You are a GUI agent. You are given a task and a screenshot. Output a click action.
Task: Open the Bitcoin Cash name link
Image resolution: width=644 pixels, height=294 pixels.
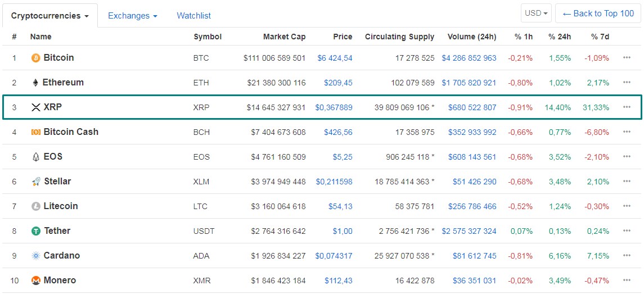point(71,132)
